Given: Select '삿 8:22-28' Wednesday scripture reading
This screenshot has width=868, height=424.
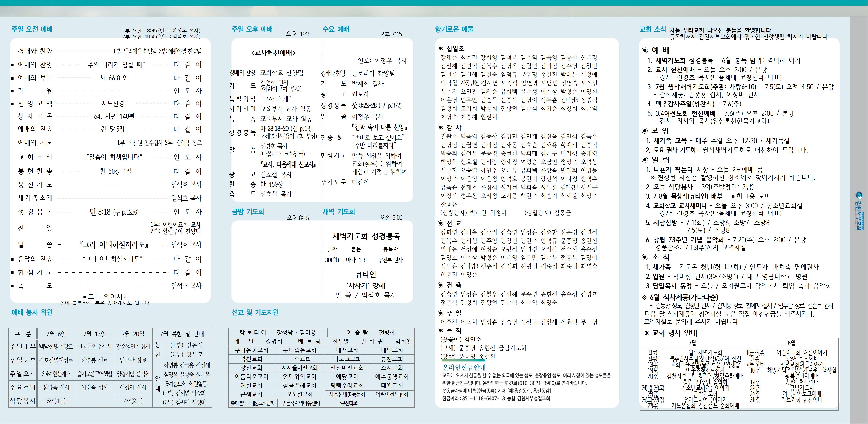Looking at the screenshot, I should click(364, 105).
